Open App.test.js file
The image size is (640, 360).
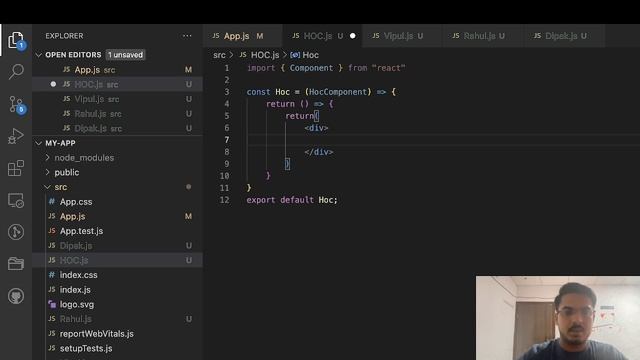click(x=118, y=231)
